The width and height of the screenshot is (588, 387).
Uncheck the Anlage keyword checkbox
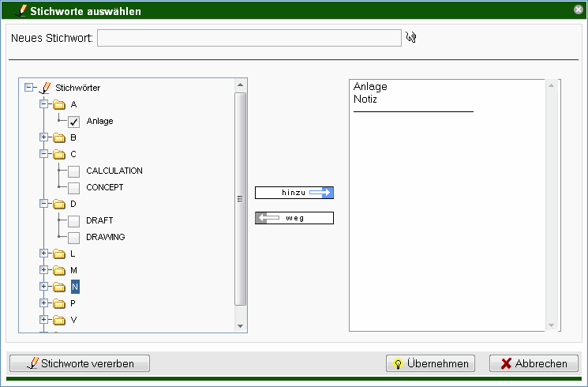tap(73, 122)
